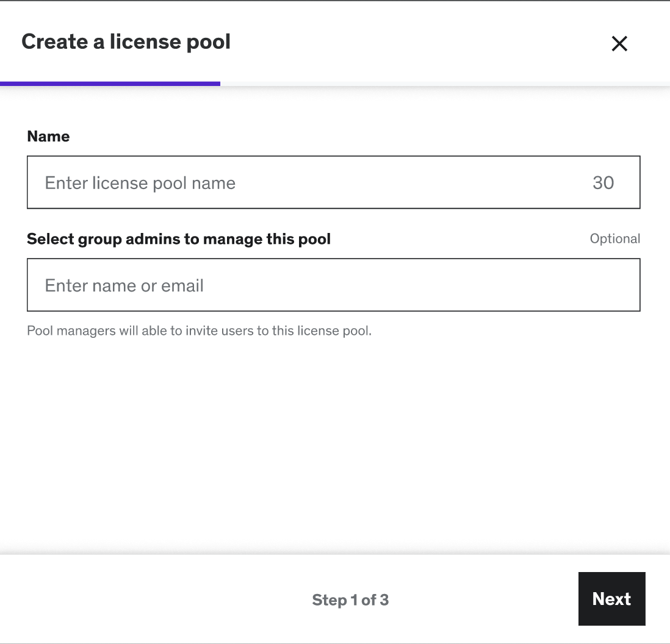Click the "Select group admins" field label
670x644 pixels.
coord(179,238)
